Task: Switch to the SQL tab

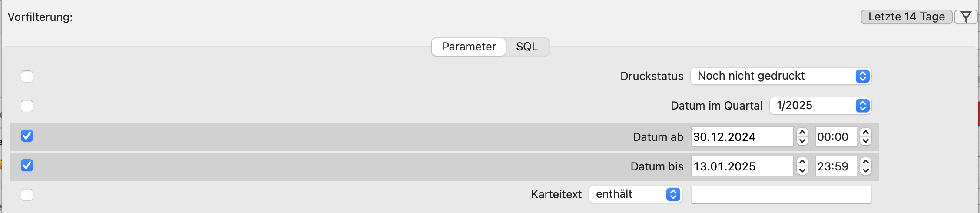Action: pos(527,47)
